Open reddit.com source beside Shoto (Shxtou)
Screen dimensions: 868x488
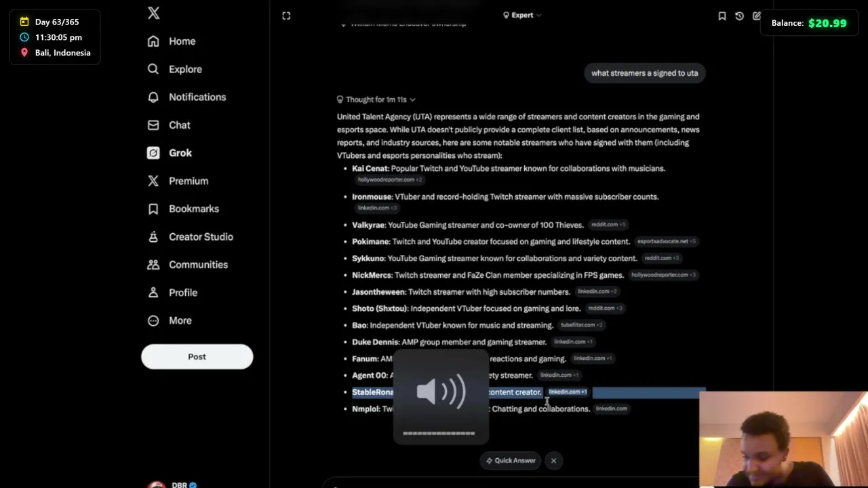coord(605,308)
